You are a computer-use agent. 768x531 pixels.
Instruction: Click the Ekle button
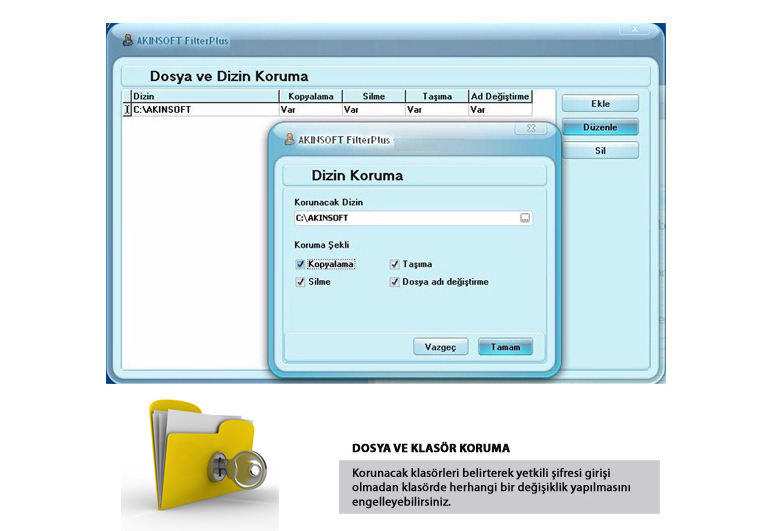coord(600,103)
